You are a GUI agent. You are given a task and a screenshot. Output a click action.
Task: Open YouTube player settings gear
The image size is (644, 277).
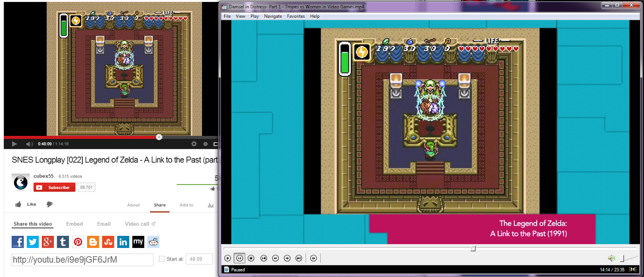tap(194, 144)
